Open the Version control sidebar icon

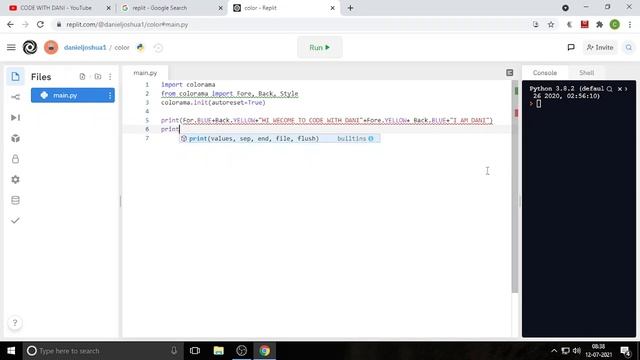15,97
